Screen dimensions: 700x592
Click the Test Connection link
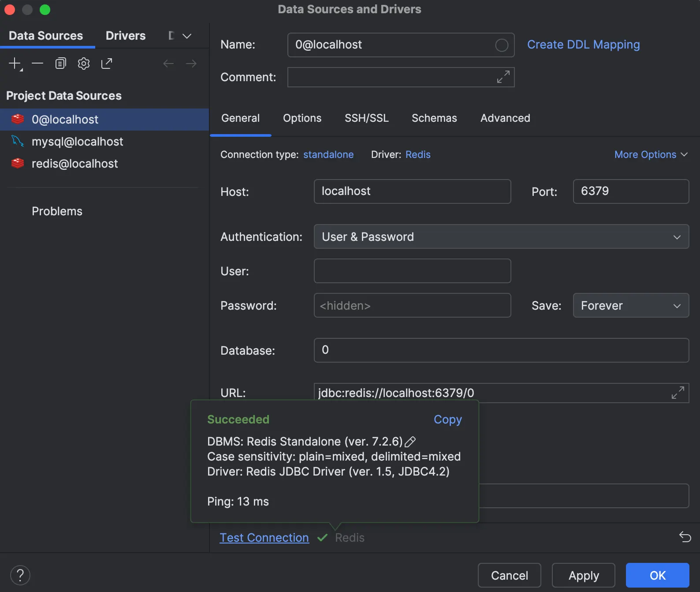click(x=264, y=538)
